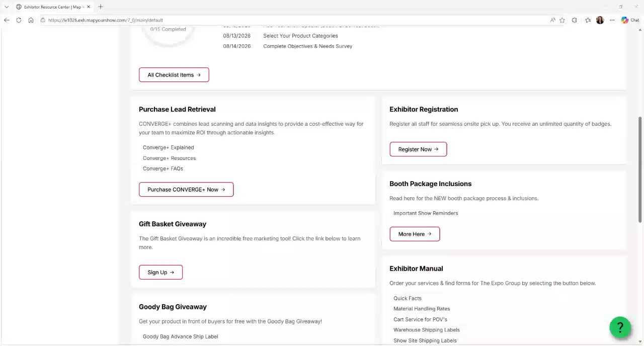Open the Quick Facts link
The height and width of the screenshot is (346, 644).
click(x=408, y=298)
